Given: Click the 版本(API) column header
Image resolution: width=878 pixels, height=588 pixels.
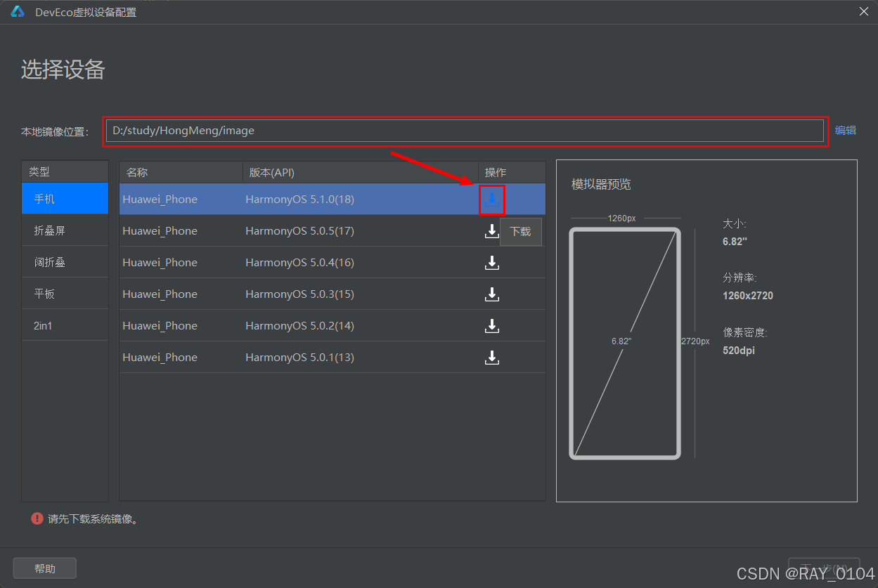Looking at the screenshot, I should coord(361,172).
